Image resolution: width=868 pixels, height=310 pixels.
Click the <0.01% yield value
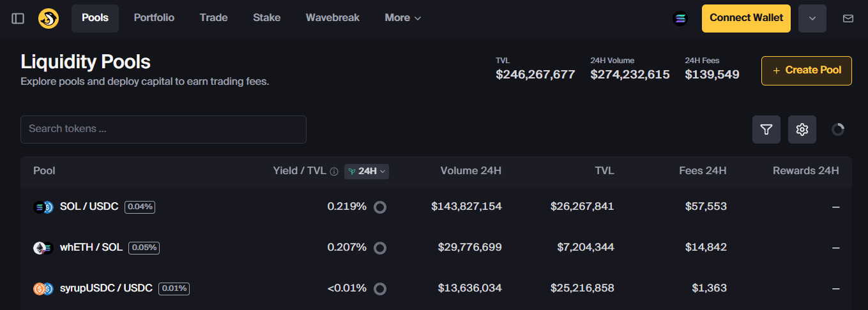click(347, 288)
